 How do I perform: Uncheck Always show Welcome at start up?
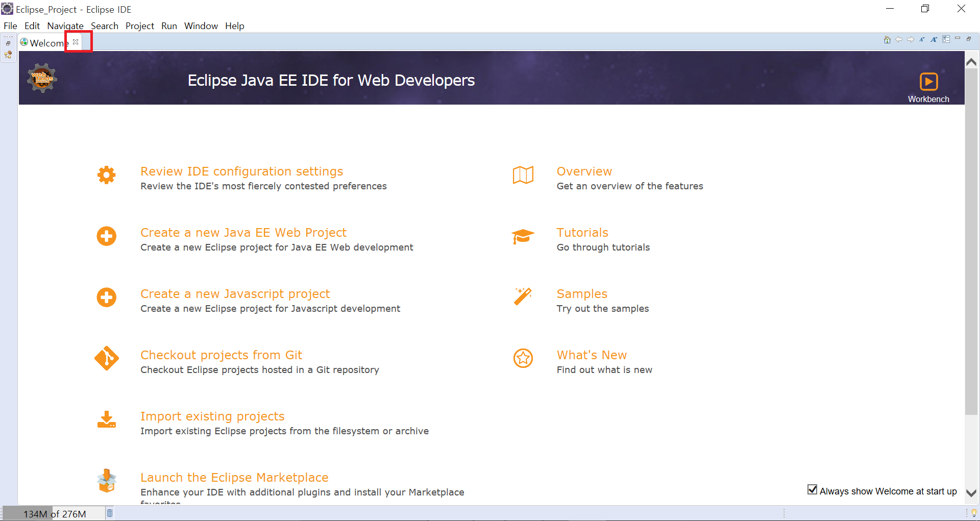[812, 490]
